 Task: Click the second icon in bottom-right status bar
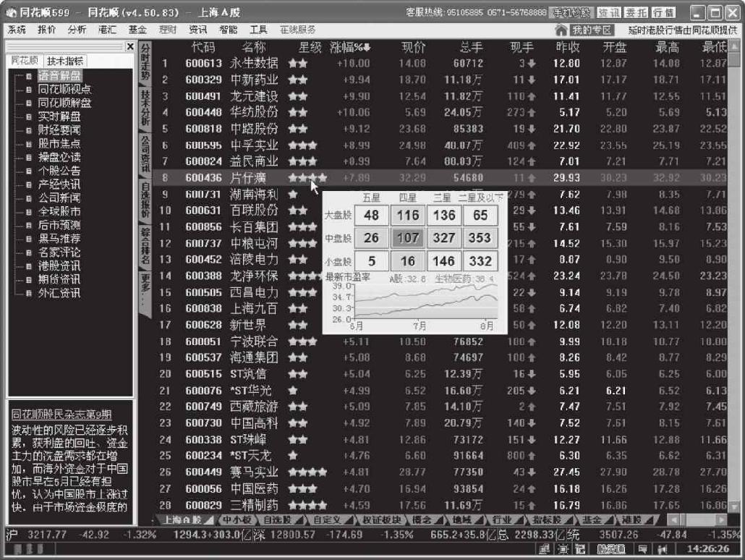coord(563,549)
